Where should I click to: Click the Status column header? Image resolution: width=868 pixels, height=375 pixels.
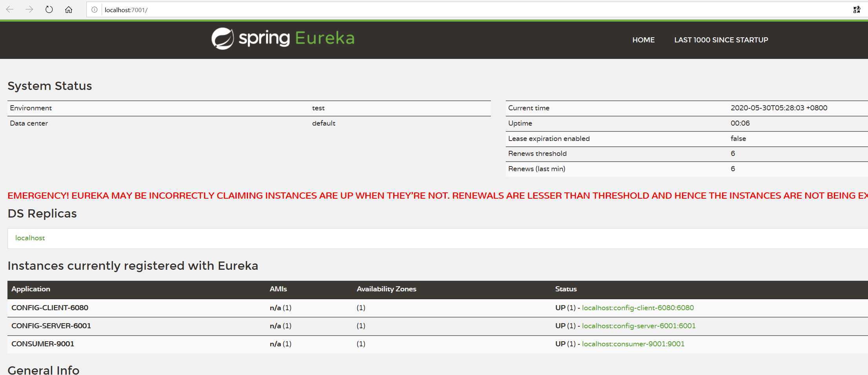(566, 289)
